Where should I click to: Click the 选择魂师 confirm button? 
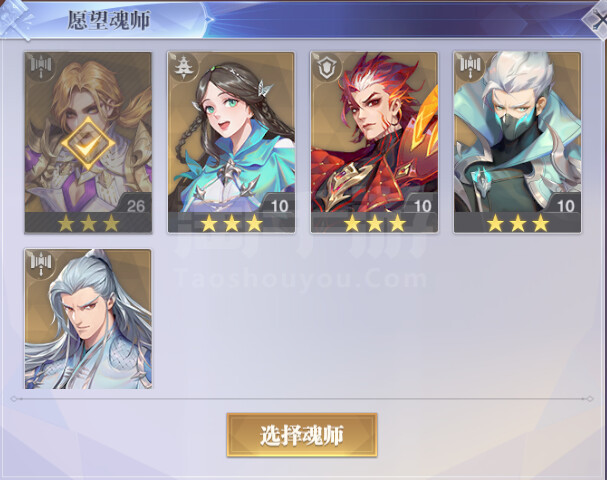(x=302, y=435)
